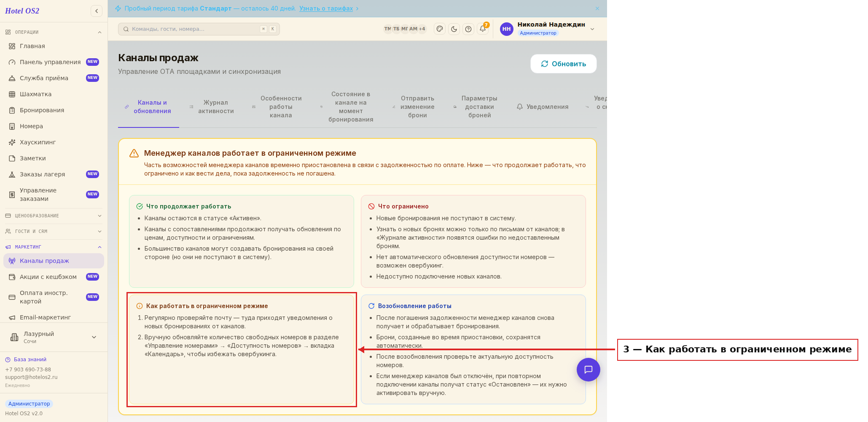
Task: Open Служба приёма in the sidebar
Action: coord(54,78)
